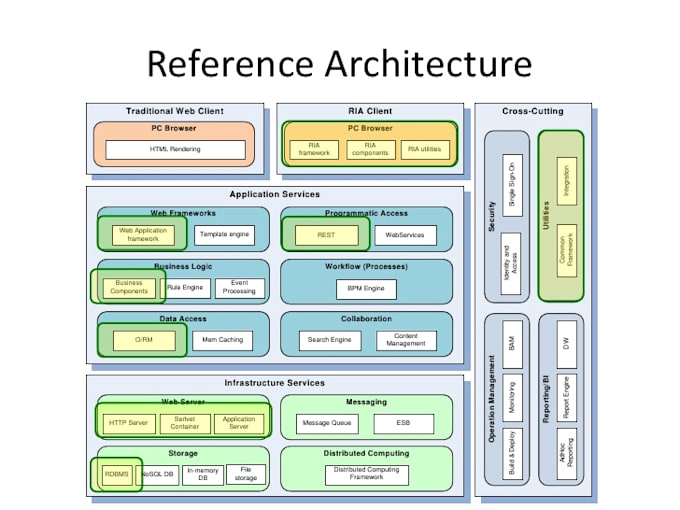Select the 'Web Application framework' box
This screenshot has width=680, height=510.
(x=143, y=235)
